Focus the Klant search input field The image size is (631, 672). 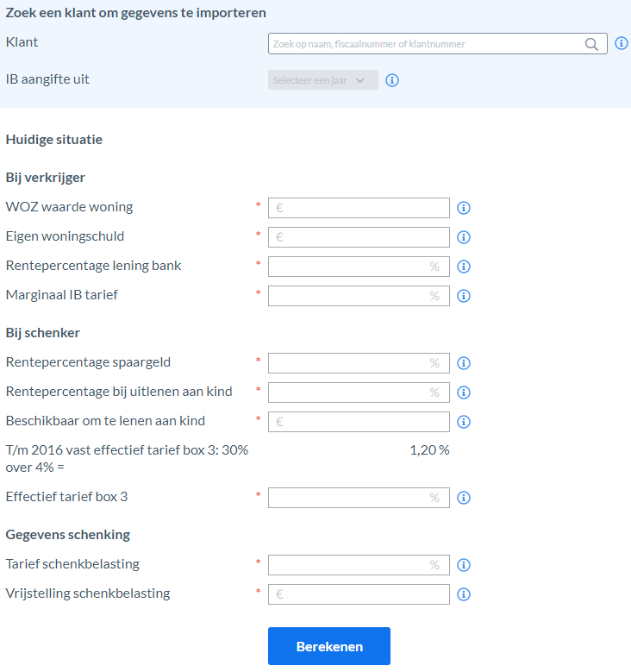click(437, 44)
